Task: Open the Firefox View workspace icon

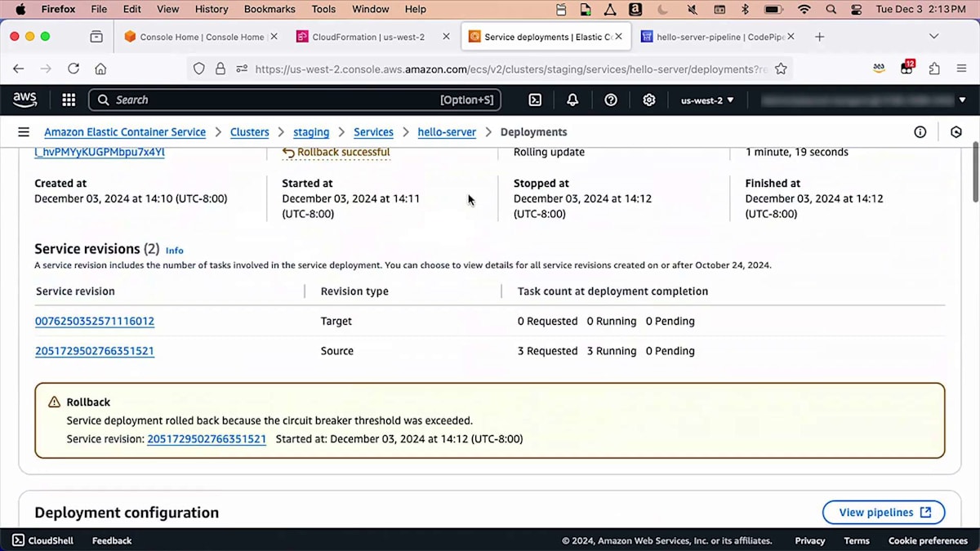Action: coord(96,37)
